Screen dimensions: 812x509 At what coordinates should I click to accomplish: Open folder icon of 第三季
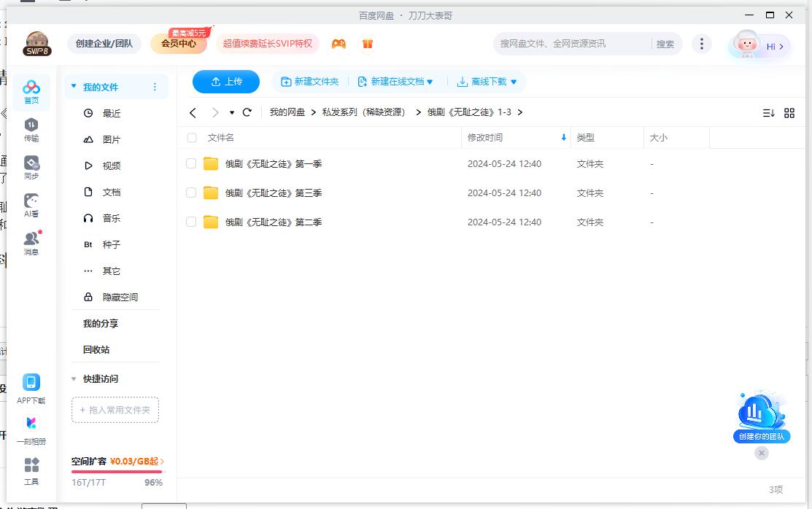tap(211, 193)
